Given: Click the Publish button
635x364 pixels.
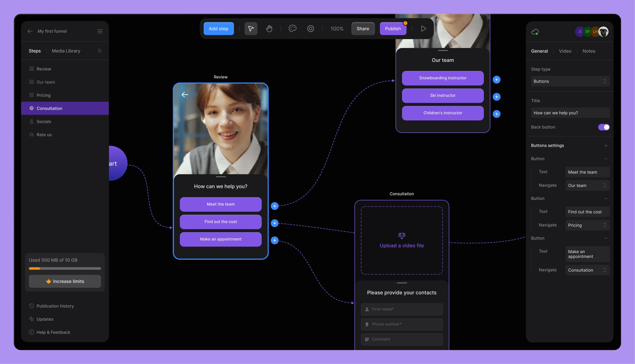Looking at the screenshot, I should tap(393, 29).
